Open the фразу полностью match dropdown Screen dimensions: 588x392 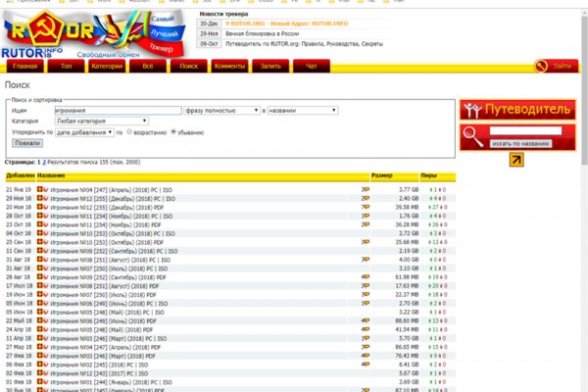point(221,111)
